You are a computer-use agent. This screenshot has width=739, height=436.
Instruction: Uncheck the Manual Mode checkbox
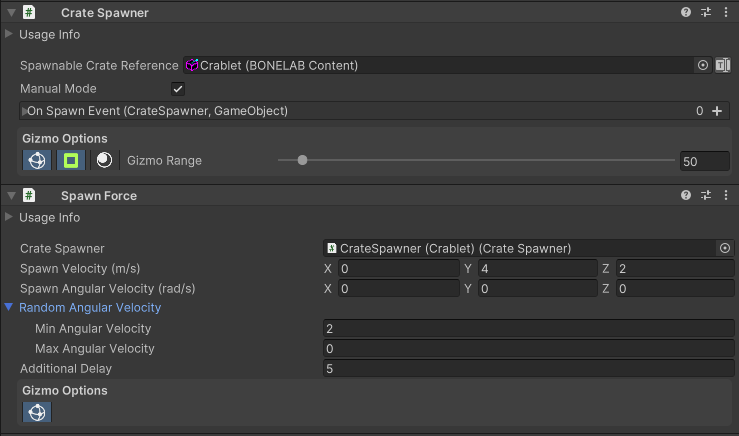[x=178, y=89]
